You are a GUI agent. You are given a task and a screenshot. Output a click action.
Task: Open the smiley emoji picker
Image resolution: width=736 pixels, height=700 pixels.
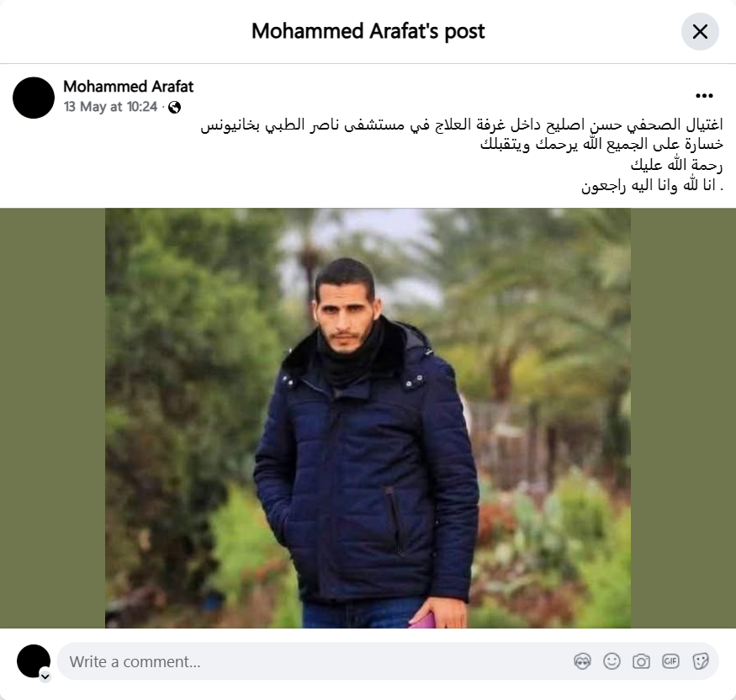coord(612,661)
